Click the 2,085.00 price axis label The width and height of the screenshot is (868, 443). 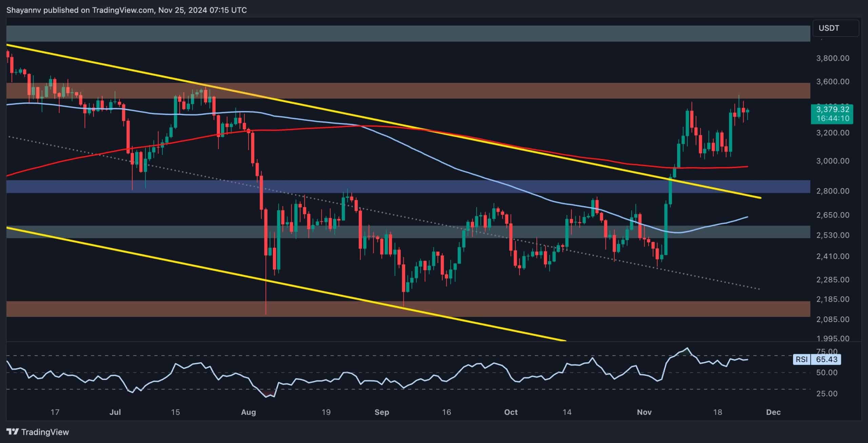point(832,320)
